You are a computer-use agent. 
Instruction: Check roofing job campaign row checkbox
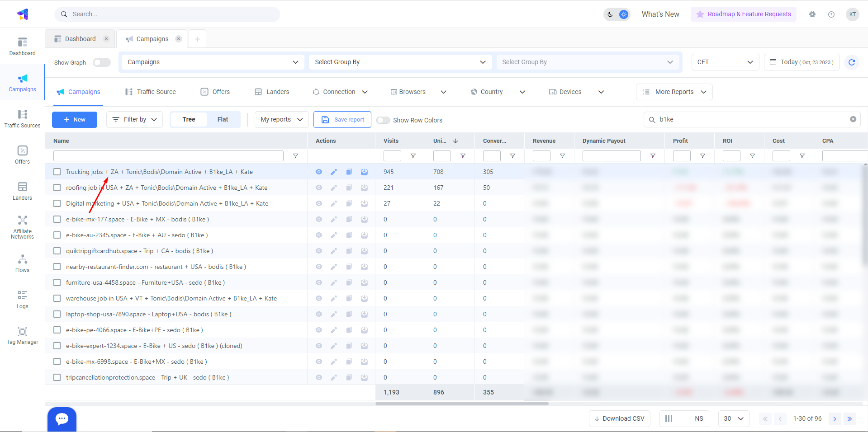(x=57, y=188)
